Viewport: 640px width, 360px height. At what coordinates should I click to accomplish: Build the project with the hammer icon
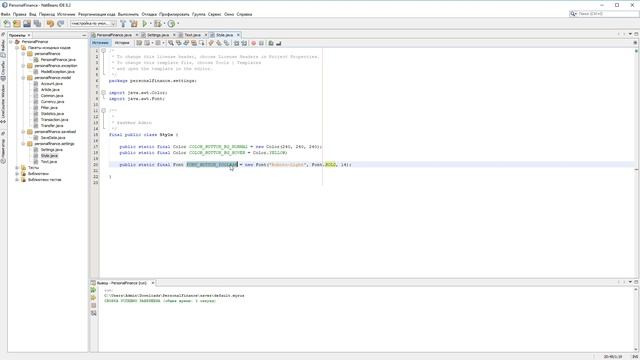[123, 24]
